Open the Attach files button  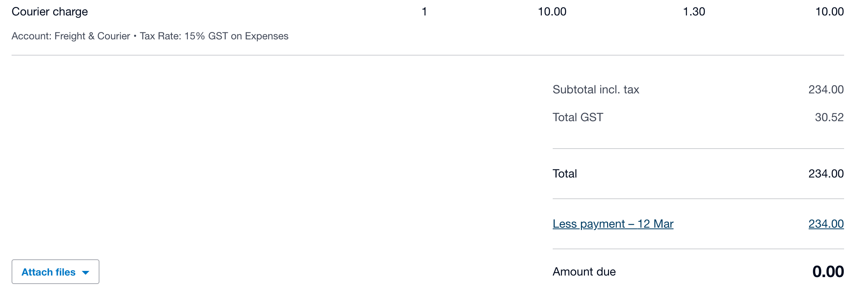56,272
